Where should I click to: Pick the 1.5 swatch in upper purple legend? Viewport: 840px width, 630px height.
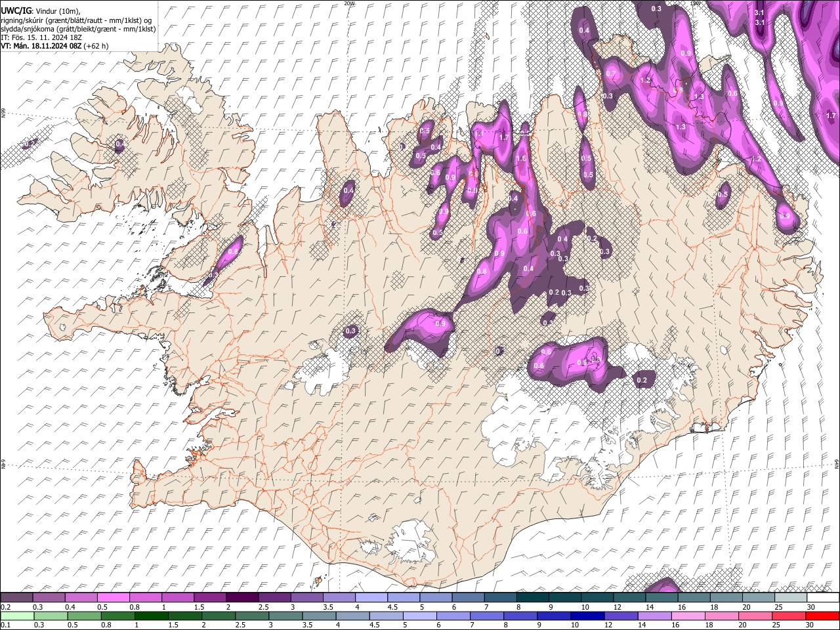210,597
